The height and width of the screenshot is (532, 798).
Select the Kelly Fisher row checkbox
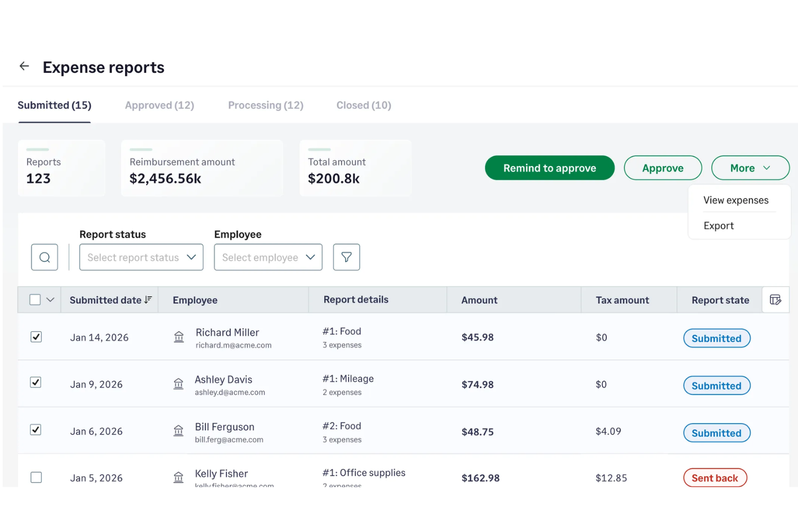pyautogui.click(x=36, y=477)
